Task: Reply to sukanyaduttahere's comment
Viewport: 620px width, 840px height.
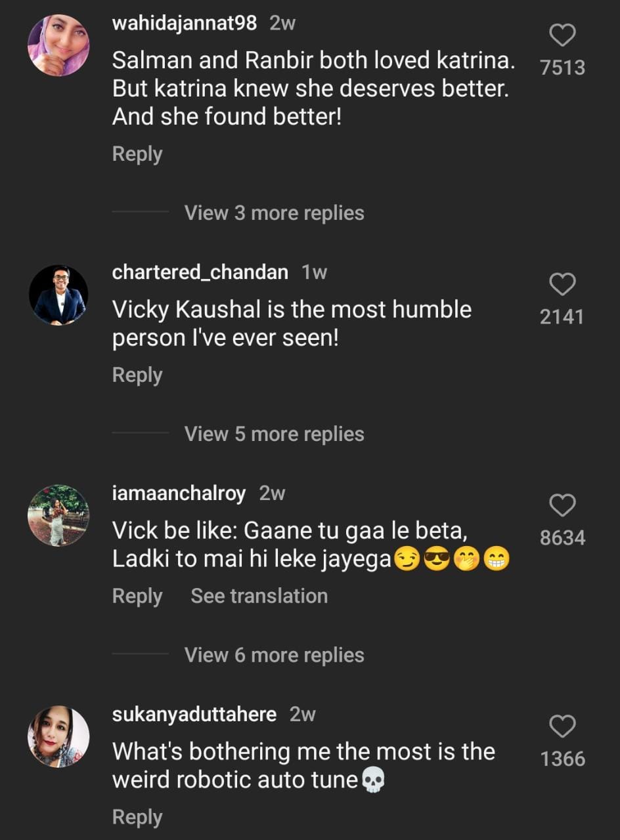Action: [x=137, y=817]
